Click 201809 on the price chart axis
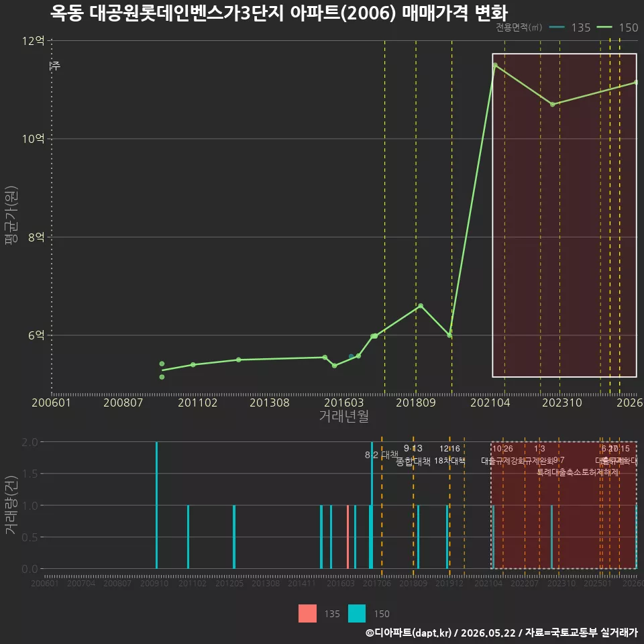This screenshot has height=644, width=644. (x=416, y=402)
